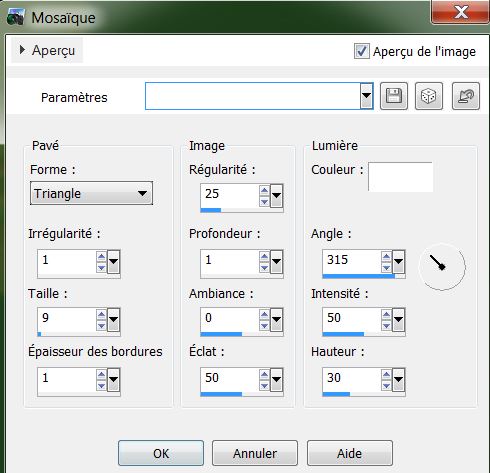The image size is (490, 473).
Task: Open the Paramètres preset dropdown
Action: [366, 96]
